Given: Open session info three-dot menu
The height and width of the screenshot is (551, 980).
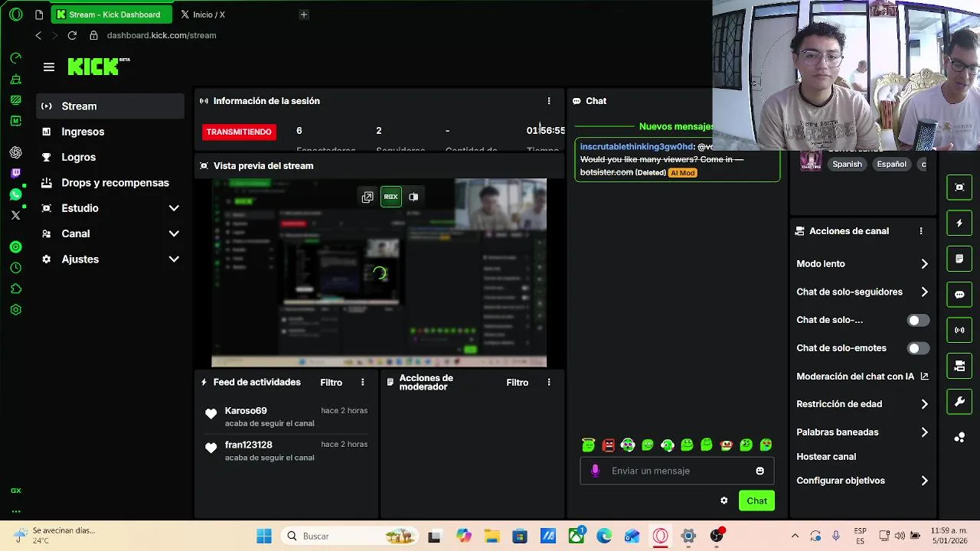Looking at the screenshot, I should (549, 101).
